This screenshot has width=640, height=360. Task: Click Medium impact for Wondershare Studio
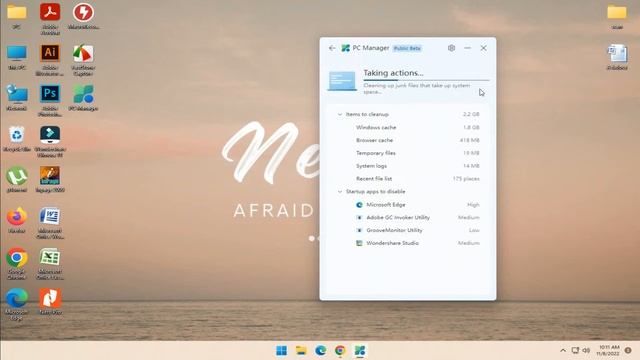click(x=469, y=243)
